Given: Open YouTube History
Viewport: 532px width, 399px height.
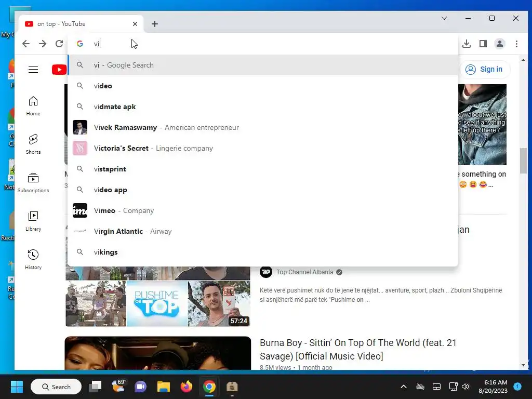Looking at the screenshot, I should [x=33, y=260].
